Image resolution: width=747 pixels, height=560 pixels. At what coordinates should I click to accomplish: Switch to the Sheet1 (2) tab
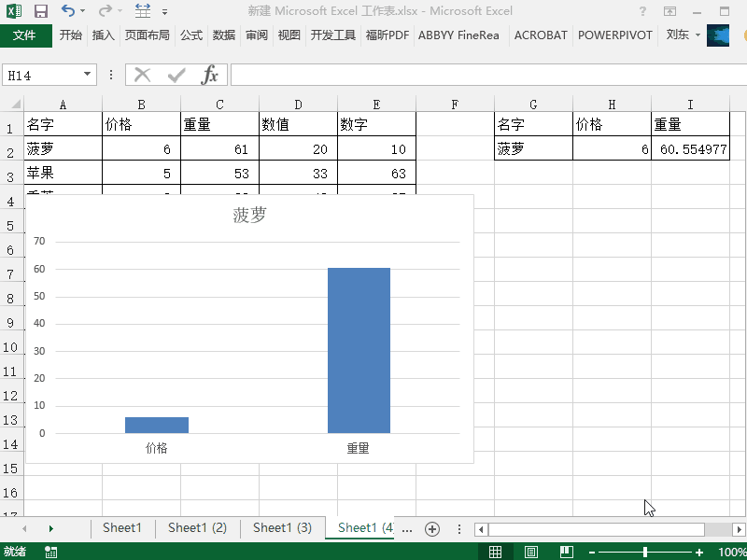point(197,528)
